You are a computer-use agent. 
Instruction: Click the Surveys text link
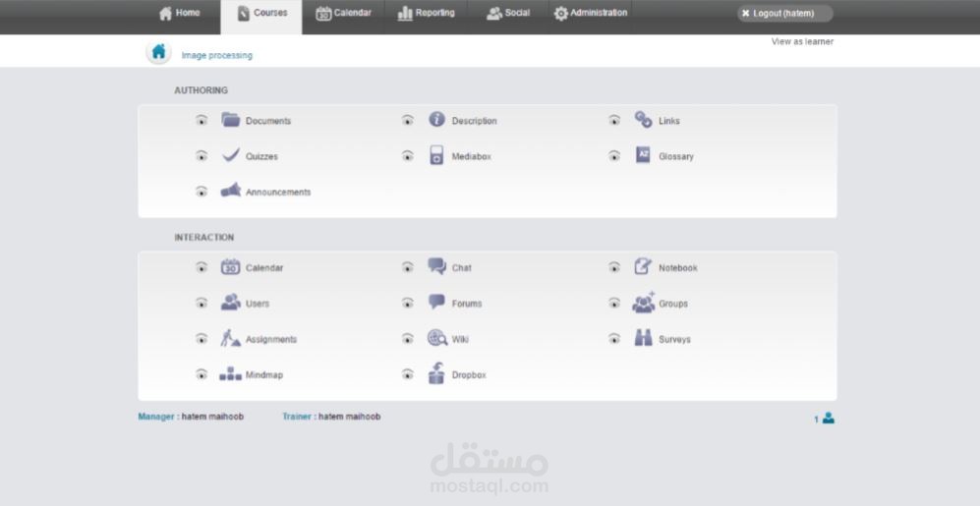674,339
